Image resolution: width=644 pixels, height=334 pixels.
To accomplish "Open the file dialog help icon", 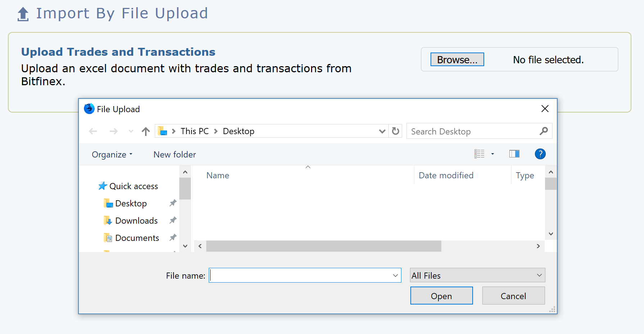I will tap(540, 154).
